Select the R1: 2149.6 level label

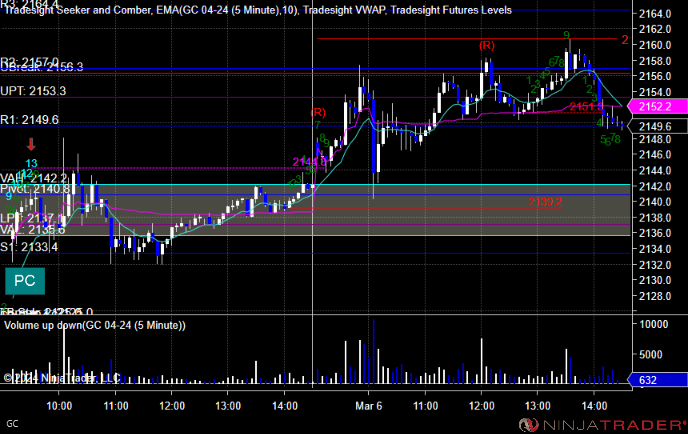click(x=29, y=120)
